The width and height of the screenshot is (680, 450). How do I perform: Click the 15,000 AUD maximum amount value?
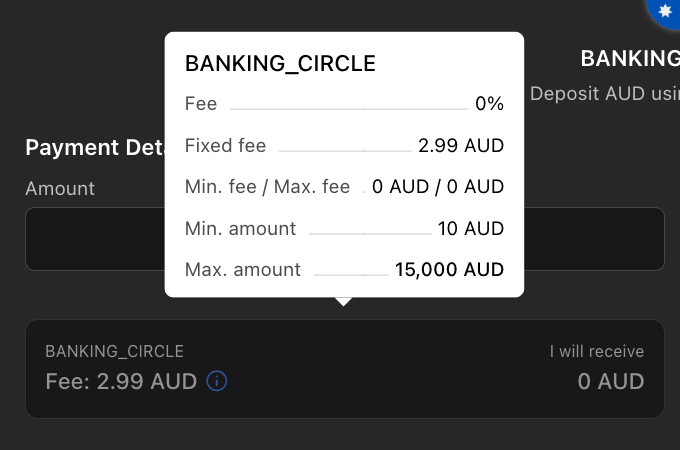click(450, 269)
